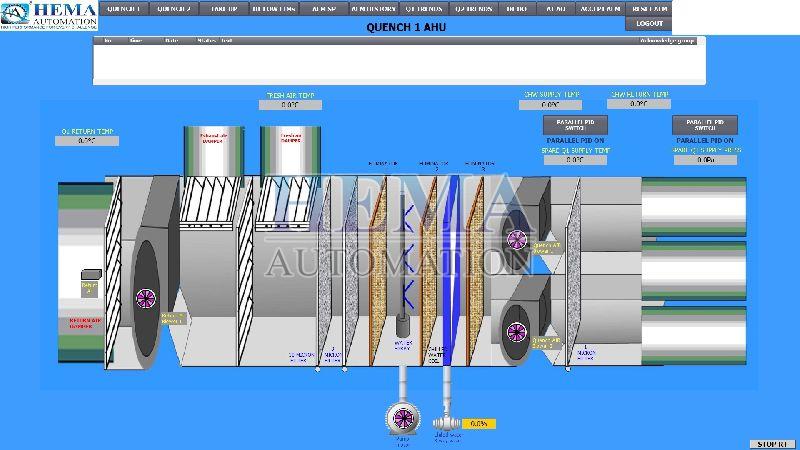The height and width of the screenshot is (450, 800).
Task: Open the QUENCH 2 tab
Action: click(174, 9)
